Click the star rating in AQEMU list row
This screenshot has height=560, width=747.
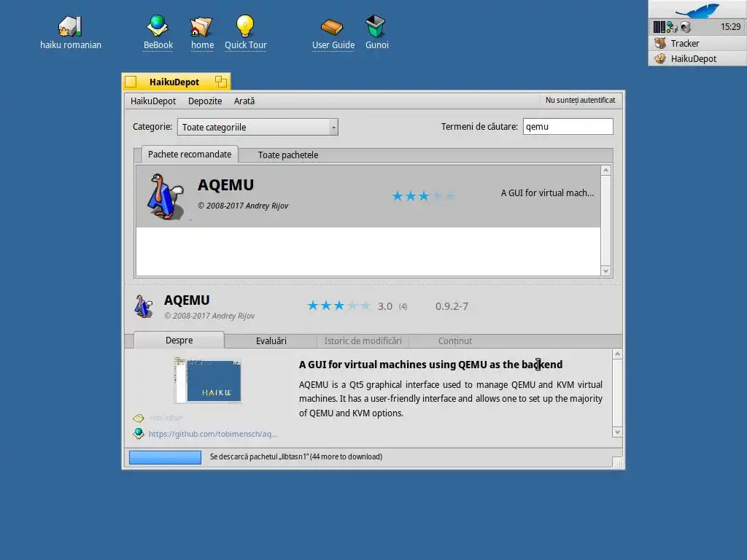click(423, 196)
